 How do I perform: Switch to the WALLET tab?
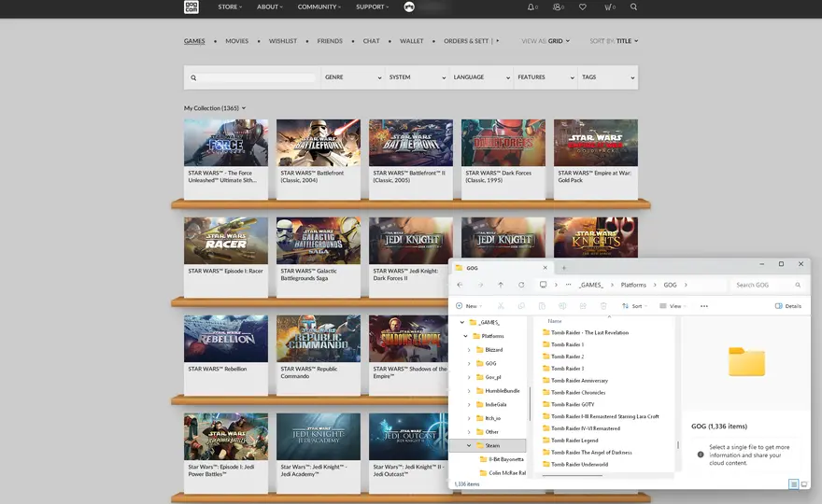(x=412, y=41)
